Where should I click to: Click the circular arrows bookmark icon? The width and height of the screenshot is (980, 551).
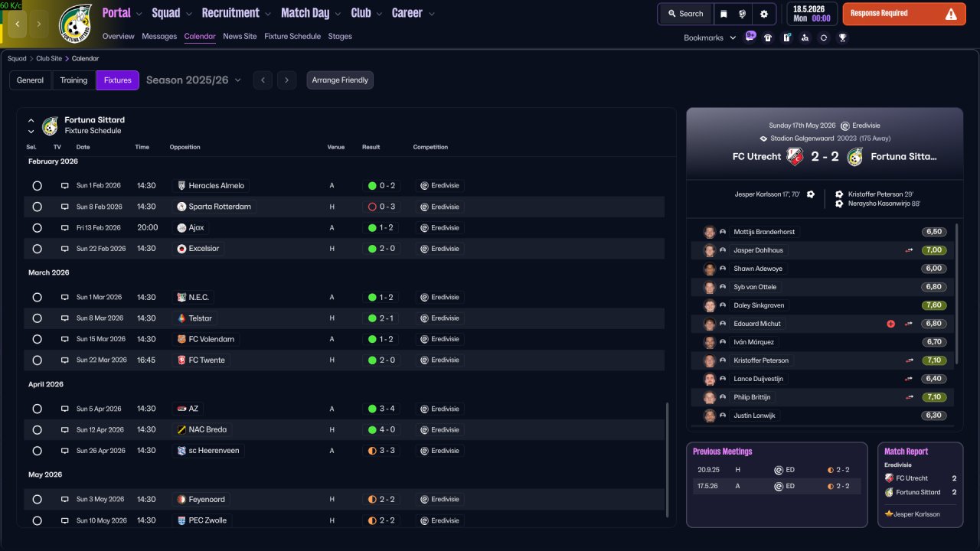(x=824, y=37)
